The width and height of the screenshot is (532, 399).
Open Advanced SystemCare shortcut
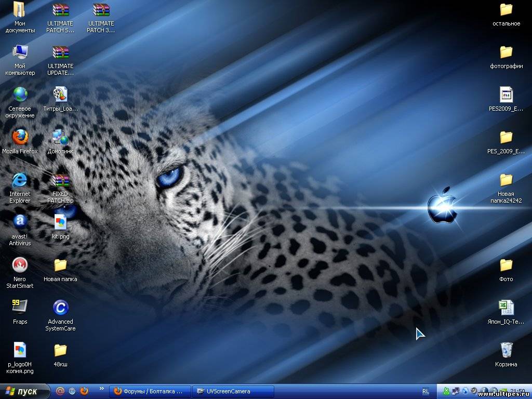tap(61, 308)
